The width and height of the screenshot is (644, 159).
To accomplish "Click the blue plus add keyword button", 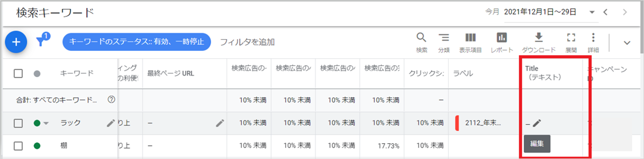I will [16, 42].
